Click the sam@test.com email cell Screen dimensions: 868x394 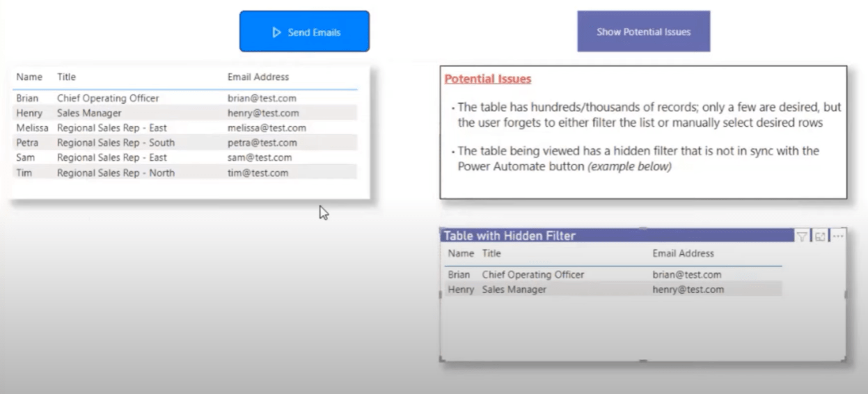(x=260, y=157)
